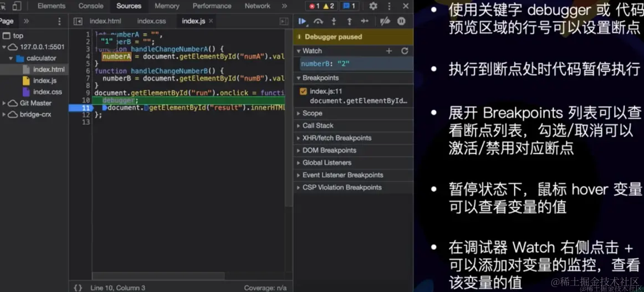Click the Step out icon
644x292 pixels.
click(350, 22)
